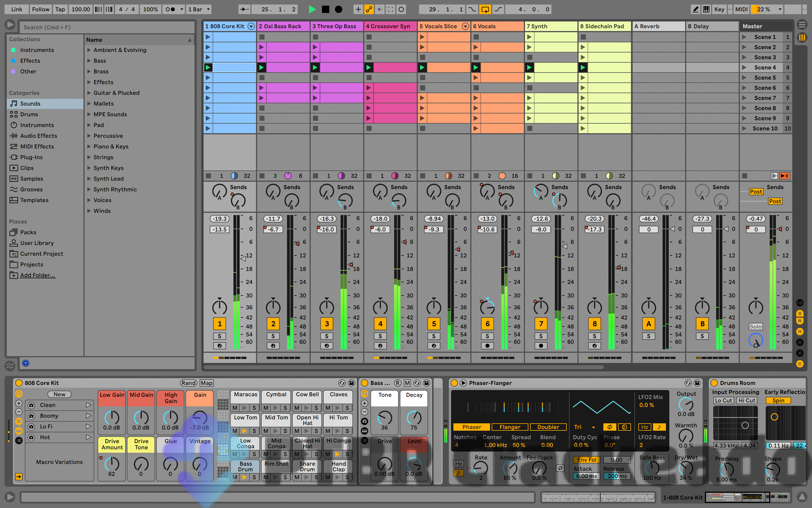Launch the Boomy macro variation
This screenshot has width=812, height=508.
(x=88, y=416)
